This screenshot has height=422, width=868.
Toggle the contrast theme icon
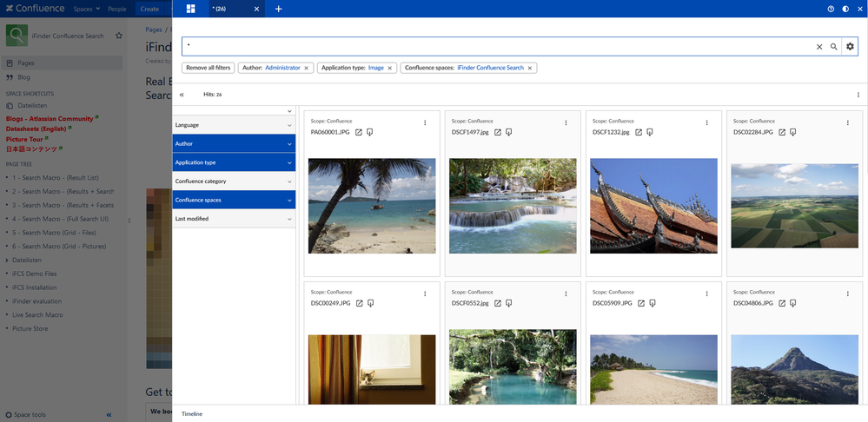click(845, 9)
